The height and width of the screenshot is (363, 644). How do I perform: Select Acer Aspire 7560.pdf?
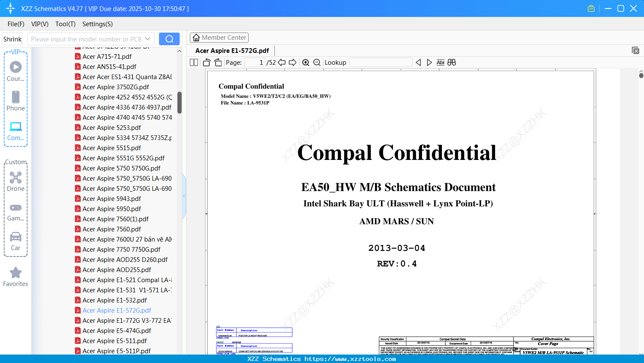(112, 229)
